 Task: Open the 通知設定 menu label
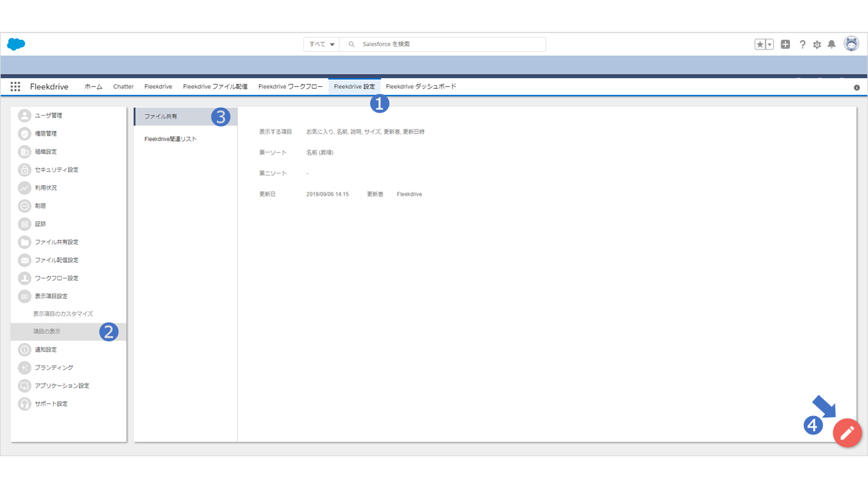46,350
